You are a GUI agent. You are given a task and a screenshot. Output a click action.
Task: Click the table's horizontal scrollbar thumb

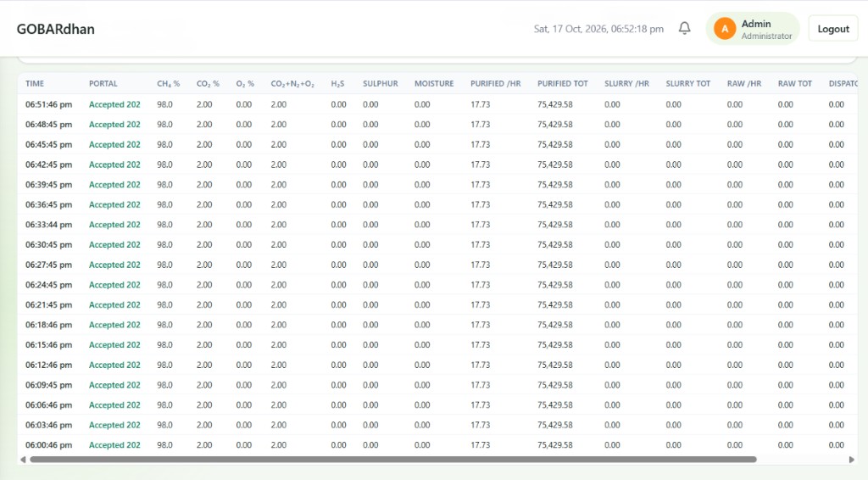pyautogui.click(x=393, y=460)
